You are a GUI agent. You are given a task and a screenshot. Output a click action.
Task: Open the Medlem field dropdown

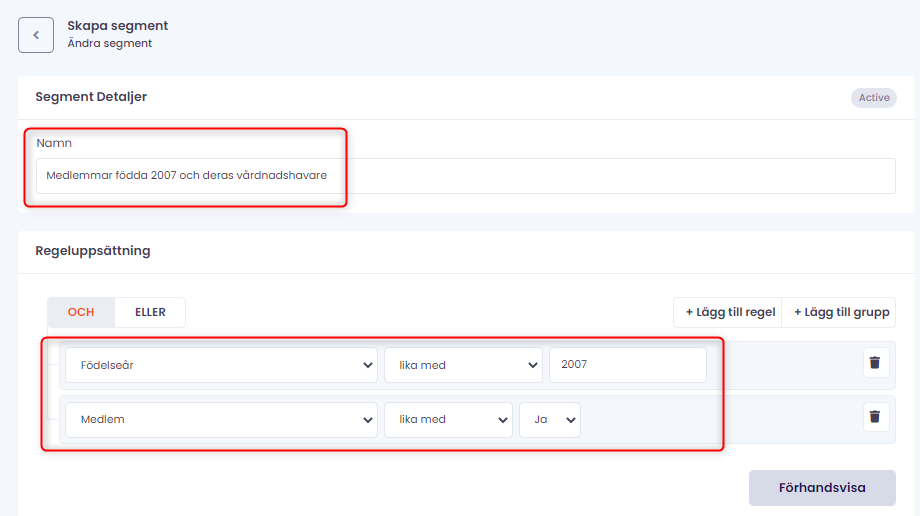point(221,419)
